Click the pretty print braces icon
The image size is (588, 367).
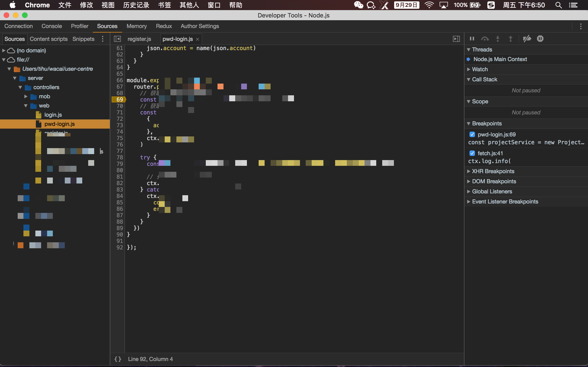[x=118, y=359]
